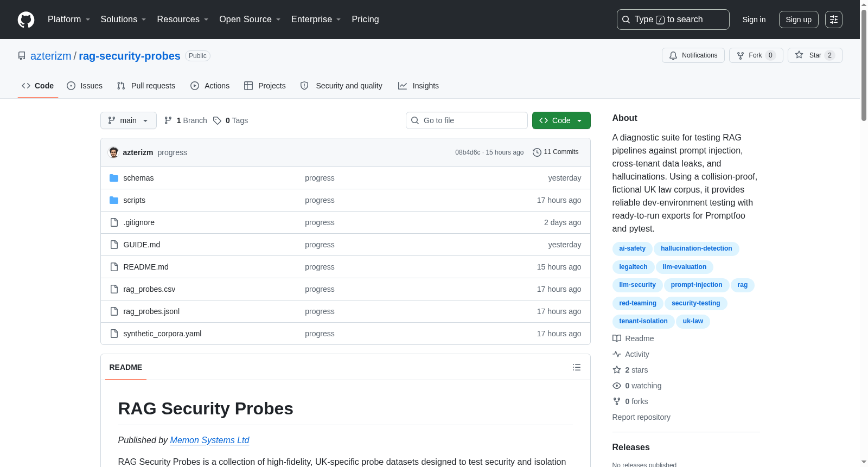The image size is (868, 467).
Task: Click the synthetic_corpora.yaml file icon
Action: (114, 334)
